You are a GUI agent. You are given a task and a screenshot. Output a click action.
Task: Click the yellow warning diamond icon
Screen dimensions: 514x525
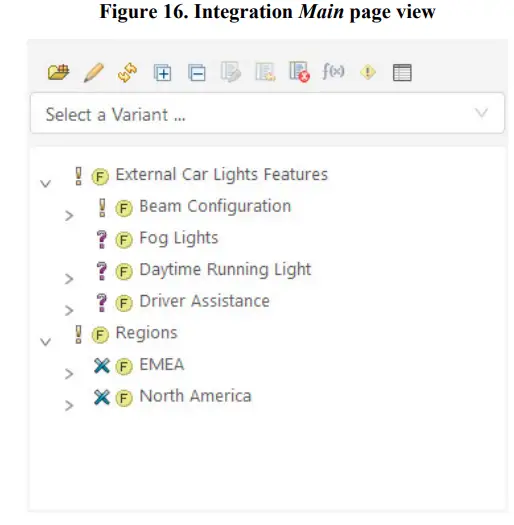[x=368, y=72]
